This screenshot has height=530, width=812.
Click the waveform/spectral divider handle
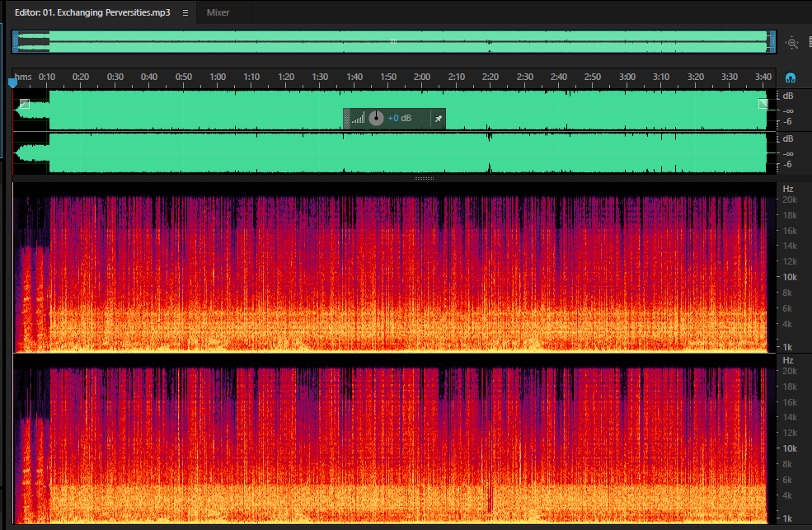[424, 178]
